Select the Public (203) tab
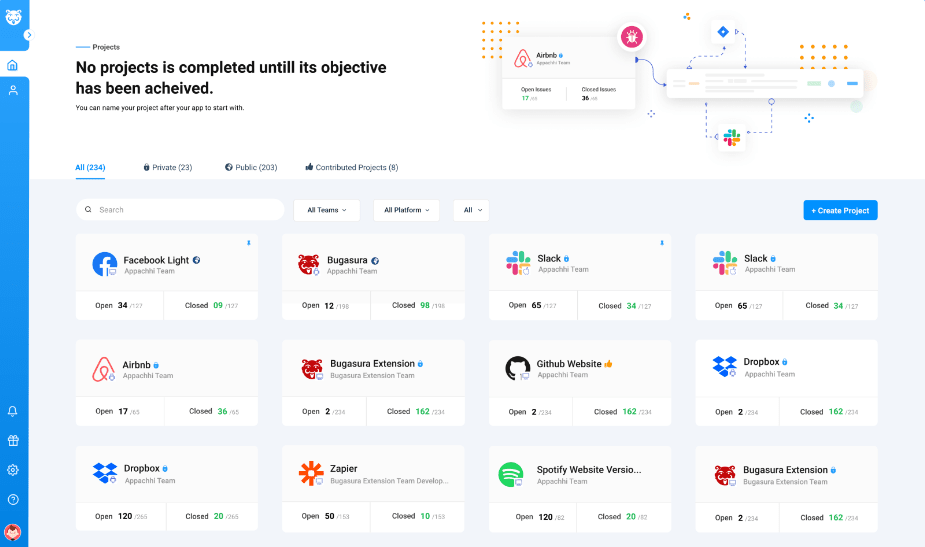This screenshot has height=547, width=925. pos(251,167)
